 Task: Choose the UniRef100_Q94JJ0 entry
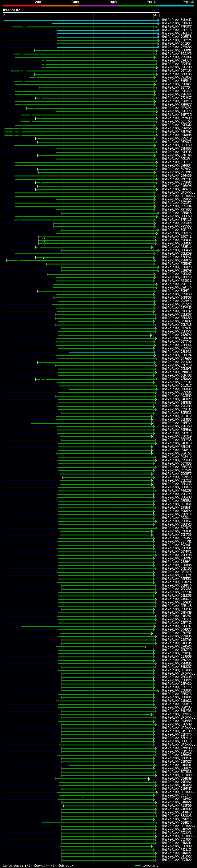[176, 61]
